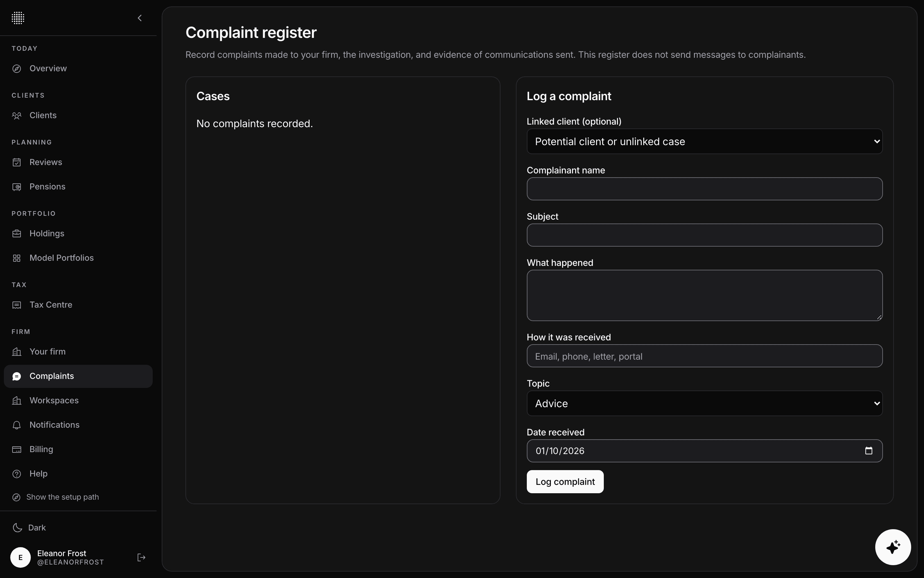Click Show the setup path link
Viewport: 924px width, 578px height.
pos(56,497)
